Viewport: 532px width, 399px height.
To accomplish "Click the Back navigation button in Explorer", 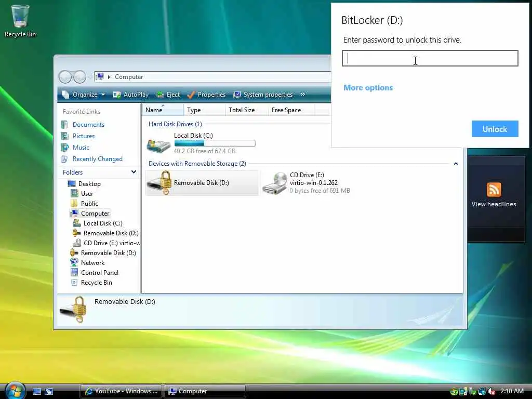I will pyautogui.click(x=65, y=77).
